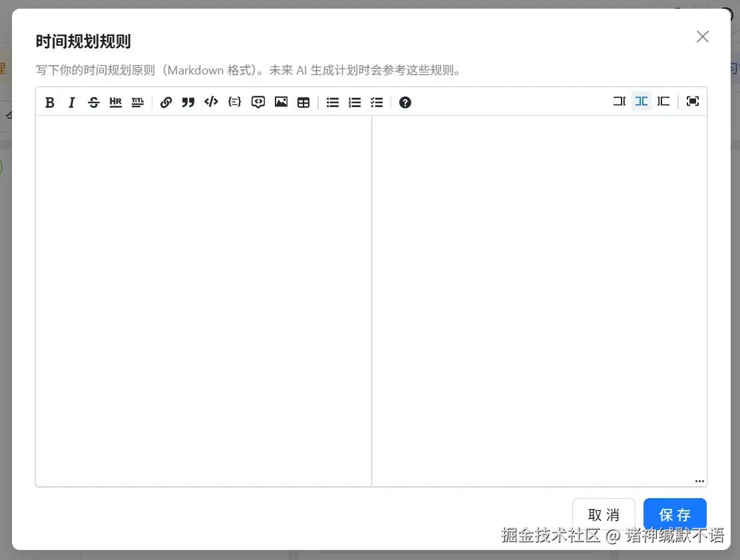Click the three-dot editor footer handle
740x560 pixels.
(699, 482)
